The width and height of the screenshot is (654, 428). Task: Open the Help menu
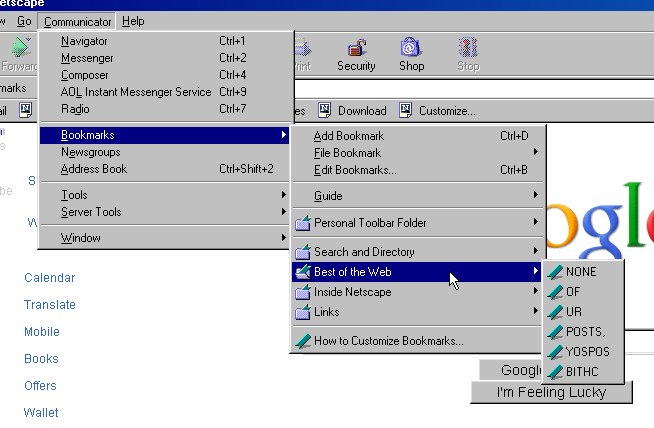coord(133,21)
